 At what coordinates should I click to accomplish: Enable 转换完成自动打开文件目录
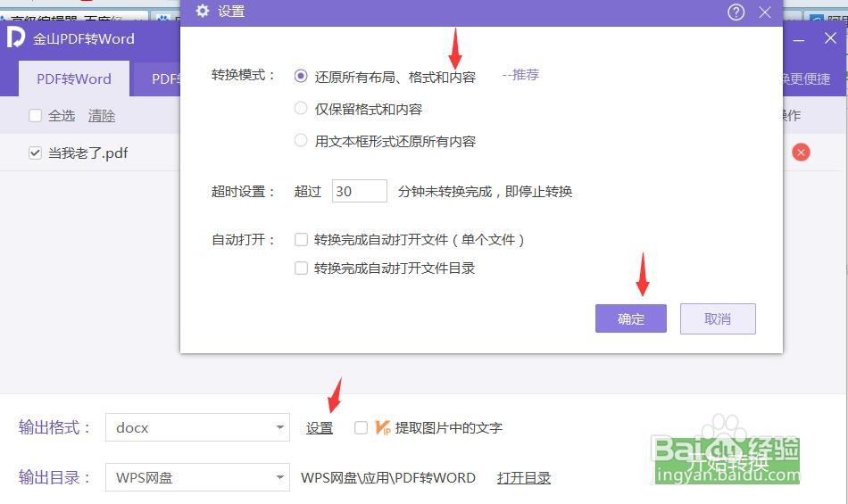(x=301, y=268)
